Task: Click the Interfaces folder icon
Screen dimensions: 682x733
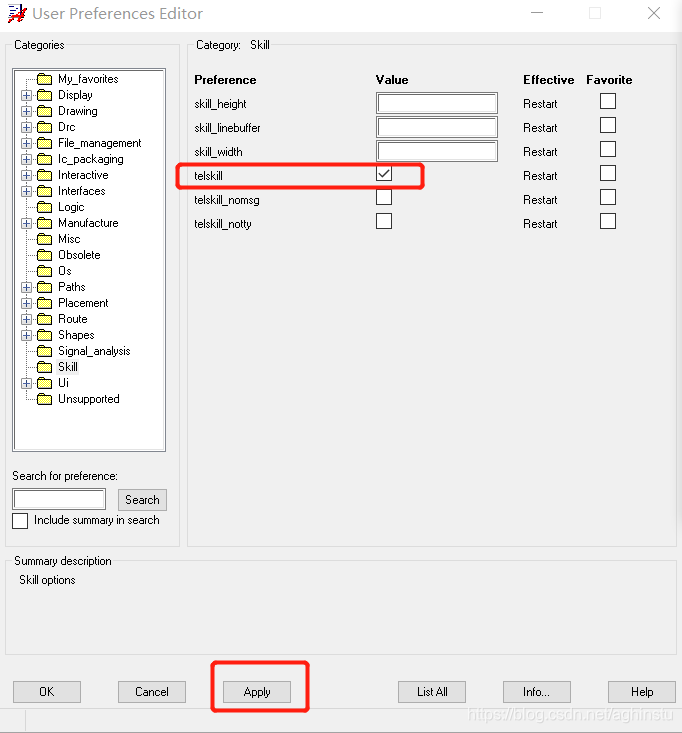Action: click(x=44, y=191)
